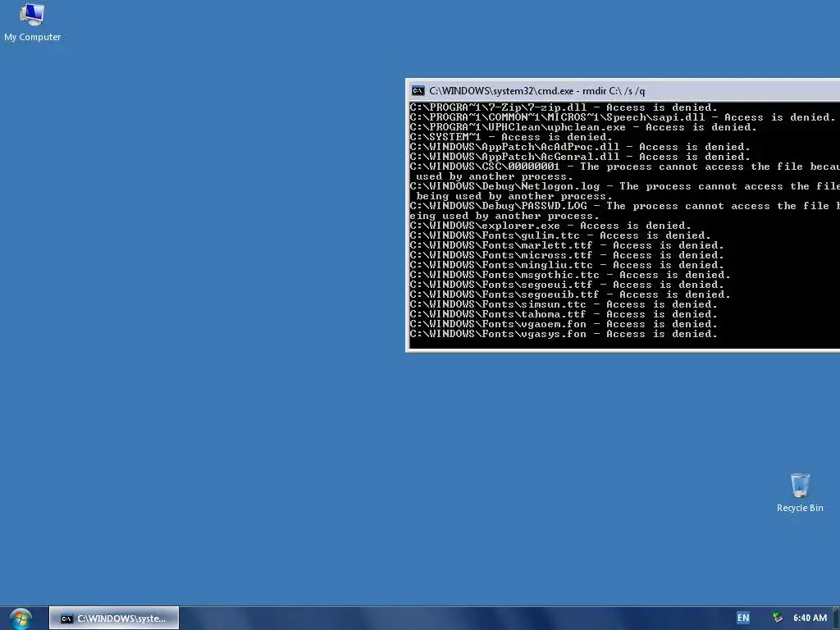
Task: Click the AcAdProc.dll access denied line
Action: pos(580,147)
